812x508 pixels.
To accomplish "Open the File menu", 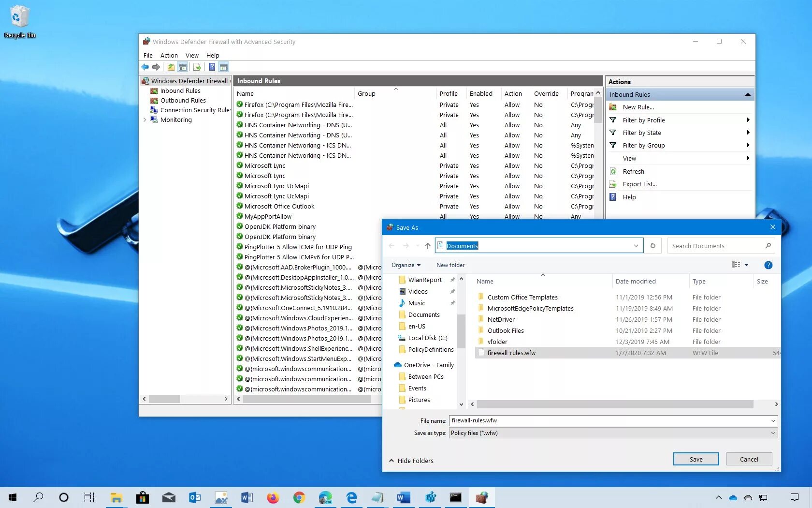I will click(148, 55).
